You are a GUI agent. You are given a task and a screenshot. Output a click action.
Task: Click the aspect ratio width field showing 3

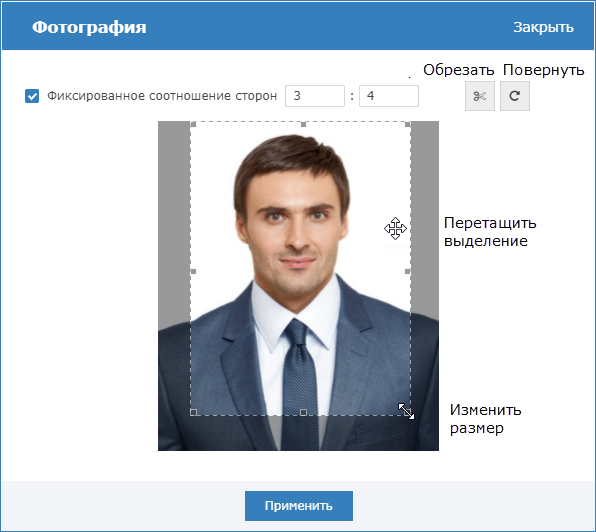coord(315,96)
